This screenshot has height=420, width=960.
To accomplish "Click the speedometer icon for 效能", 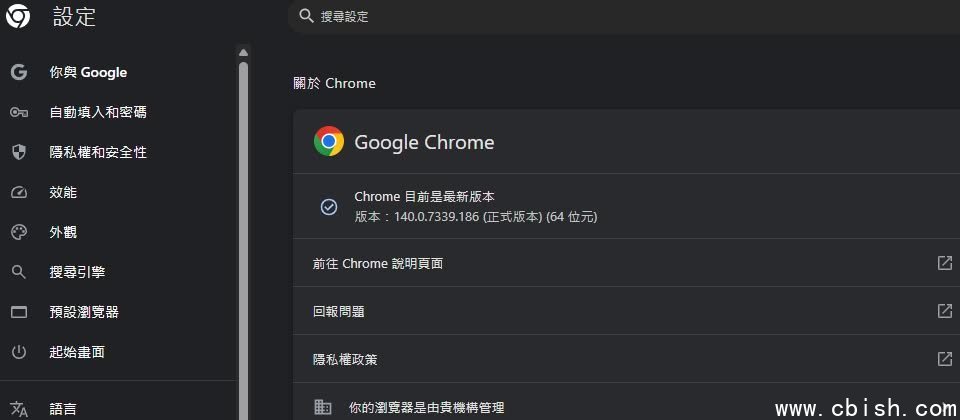I will pyautogui.click(x=19, y=192).
